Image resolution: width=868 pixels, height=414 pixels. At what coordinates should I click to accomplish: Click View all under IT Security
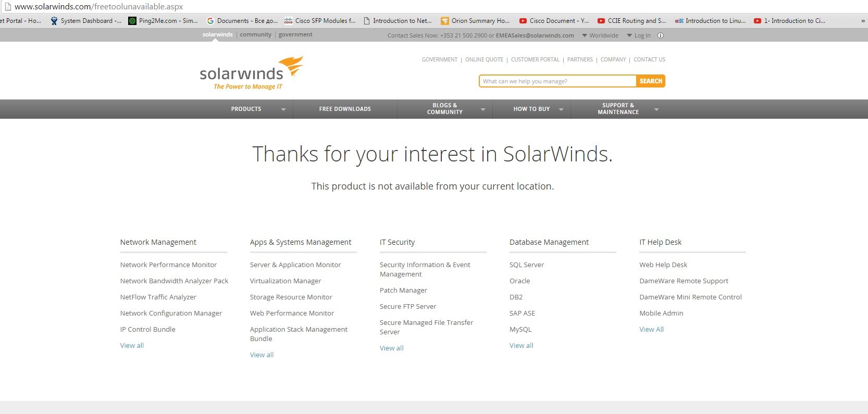click(391, 348)
